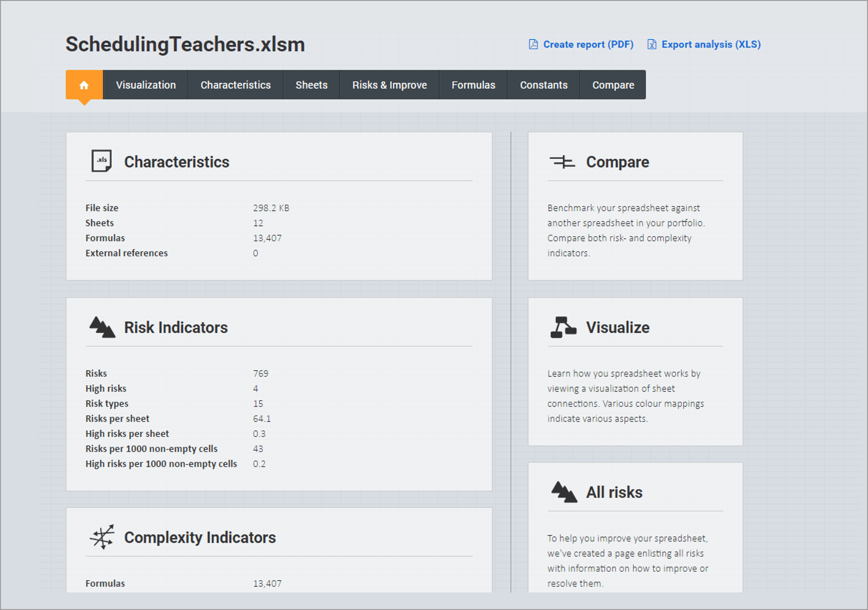
Task: Click the mountain icon beside Risk Indicators
Action: pos(102,327)
